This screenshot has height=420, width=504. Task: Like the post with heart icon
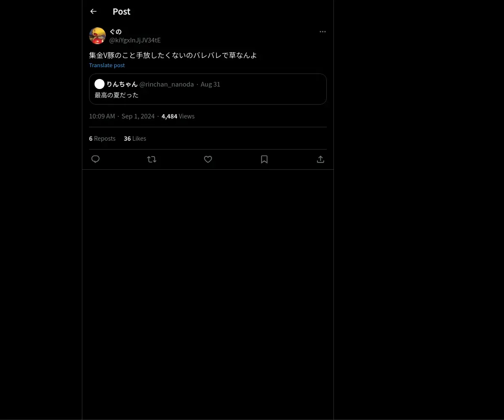click(x=208, y=159)
